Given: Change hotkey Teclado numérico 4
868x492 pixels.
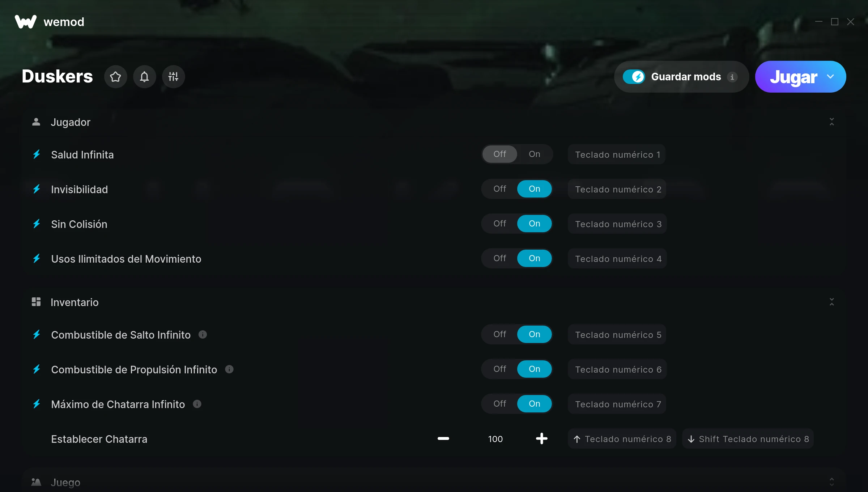Looking at the screenshot, I should [x=617, y=259].
